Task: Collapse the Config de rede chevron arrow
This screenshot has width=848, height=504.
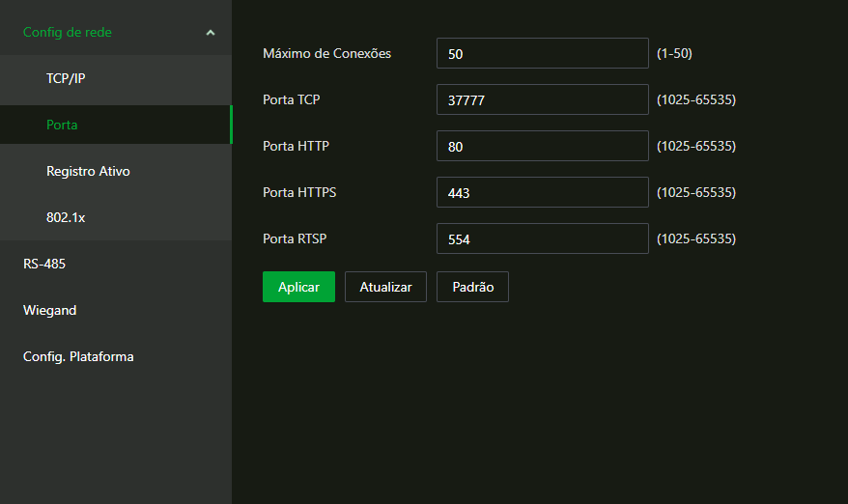Action: (211, 33)
